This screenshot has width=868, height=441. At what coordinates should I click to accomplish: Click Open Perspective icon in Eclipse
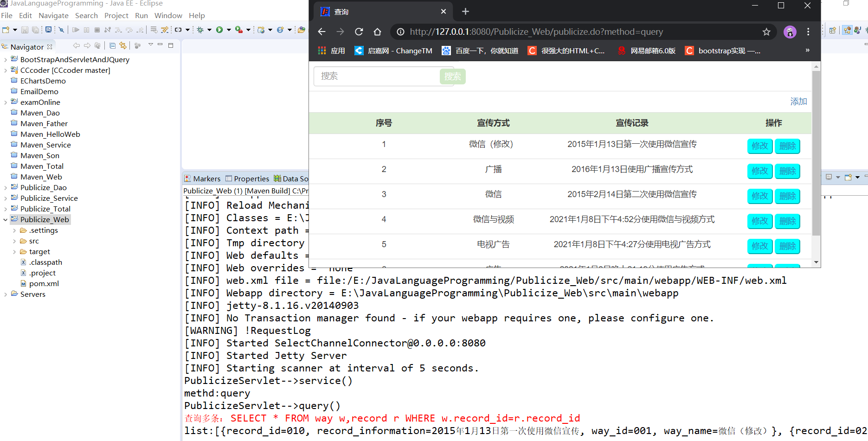pos(832,30)
